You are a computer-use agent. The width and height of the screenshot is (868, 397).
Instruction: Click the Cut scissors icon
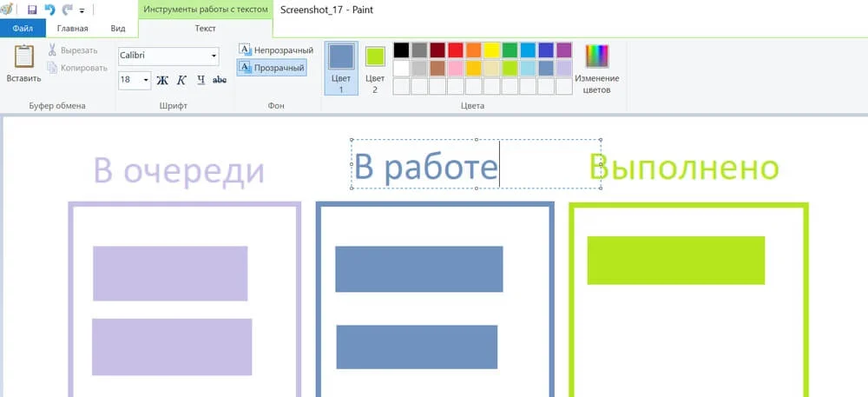(52, 50)
